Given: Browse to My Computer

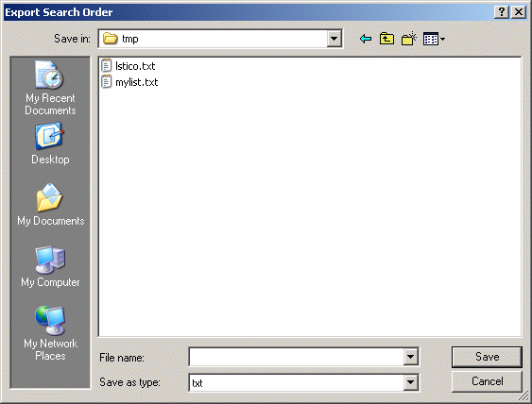Looking at the screenshot, I should 50,267.
